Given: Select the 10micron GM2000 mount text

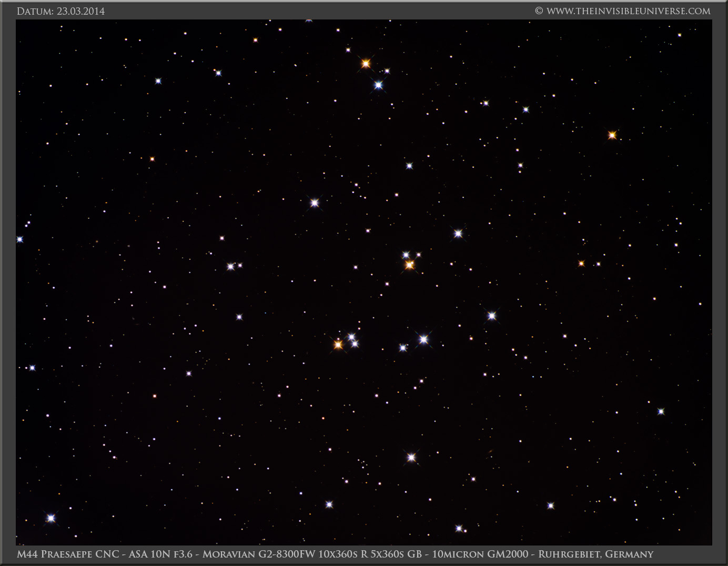Looking at the screenshot, I should tap(480, 554).
